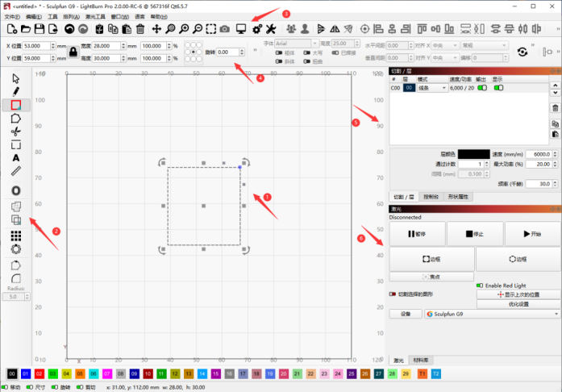Toggle 切割选择的图形 cut selected graphics switch
The width and height of the screenshot is (562, 392).
tap(393, 294)
